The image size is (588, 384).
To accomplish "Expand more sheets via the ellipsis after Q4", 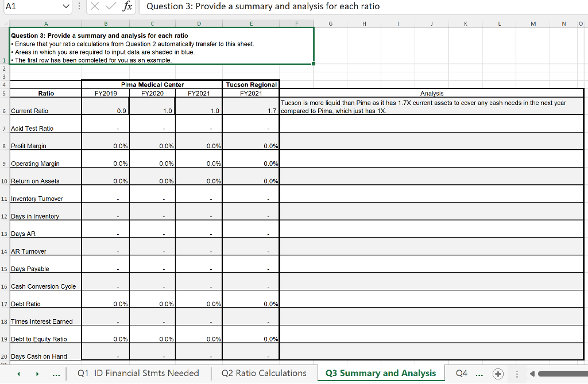I will 479,373.
